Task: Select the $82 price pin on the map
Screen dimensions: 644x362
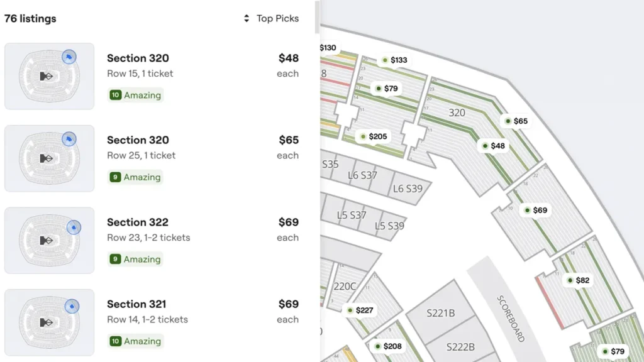Action: pos(578,280)
